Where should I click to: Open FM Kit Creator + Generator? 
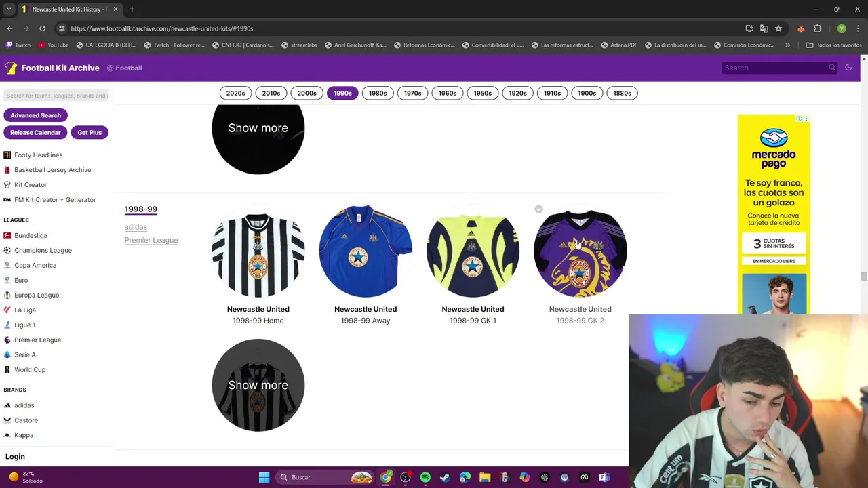(55, 200)
